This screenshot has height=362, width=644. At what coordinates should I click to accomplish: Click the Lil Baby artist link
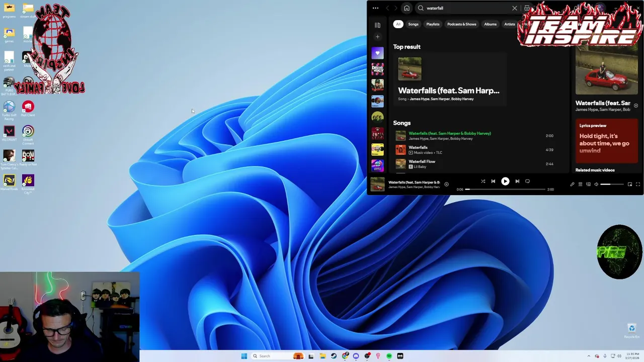(x=420, y=167)
